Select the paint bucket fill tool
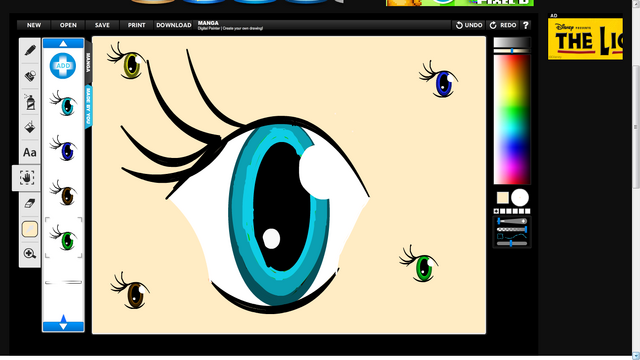Viewport: 640px width, 360px height. click(x=30, y=127)
